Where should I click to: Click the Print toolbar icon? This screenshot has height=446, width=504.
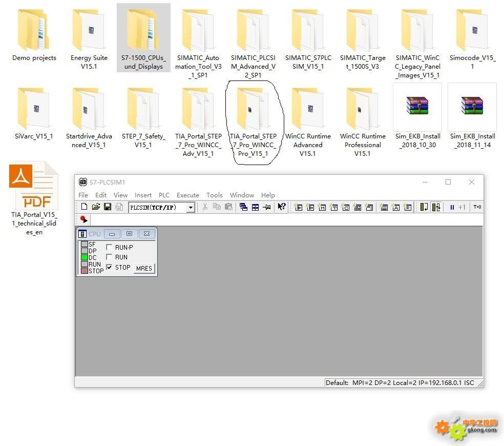coord(119,207)
